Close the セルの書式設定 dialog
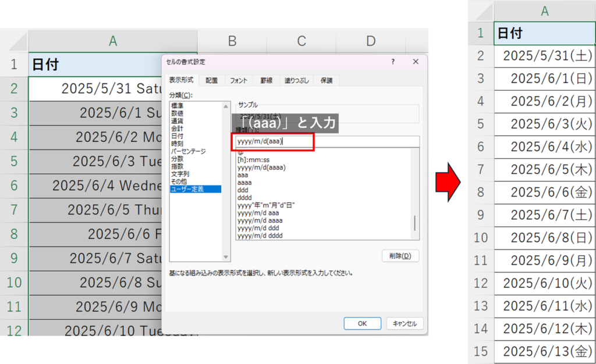Image resolution: width=596 pixels, height=364 pixels. click(416, 62)
